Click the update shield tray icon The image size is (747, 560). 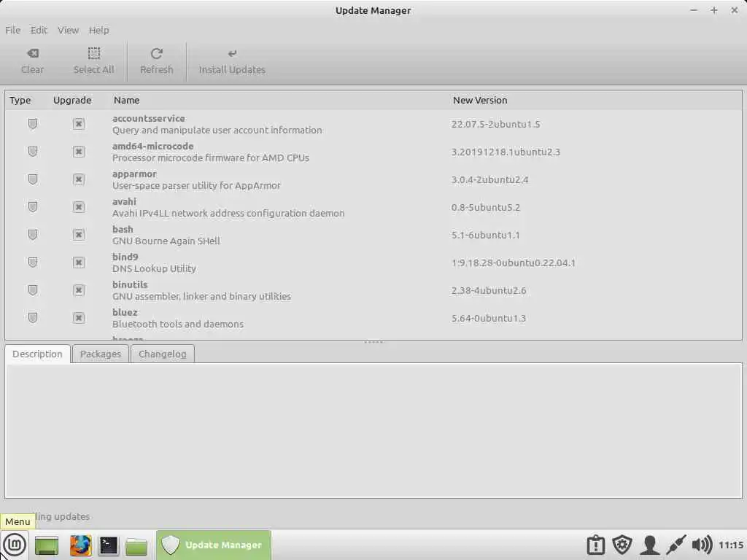pos(622,545)
